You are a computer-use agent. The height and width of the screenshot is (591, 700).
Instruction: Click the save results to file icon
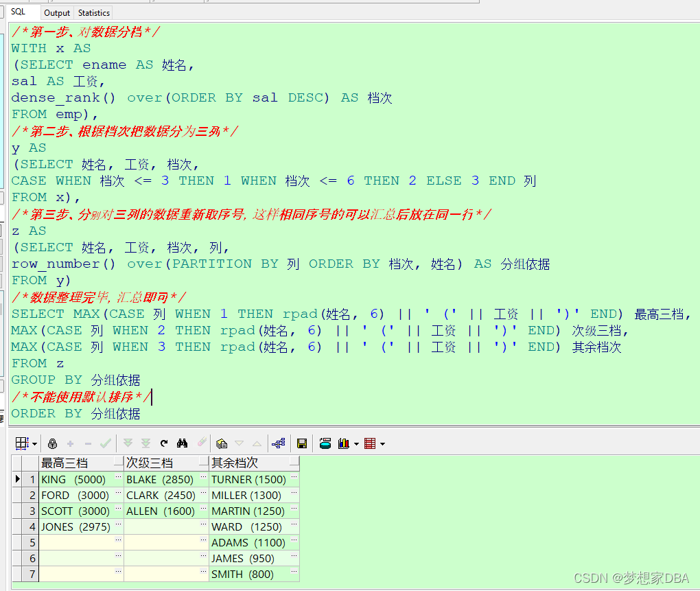(301, 443)
